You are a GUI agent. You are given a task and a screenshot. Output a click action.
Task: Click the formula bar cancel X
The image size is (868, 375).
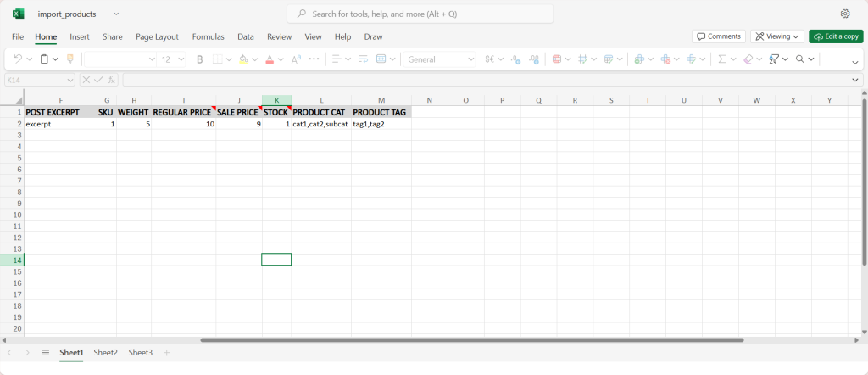[86, 80]
